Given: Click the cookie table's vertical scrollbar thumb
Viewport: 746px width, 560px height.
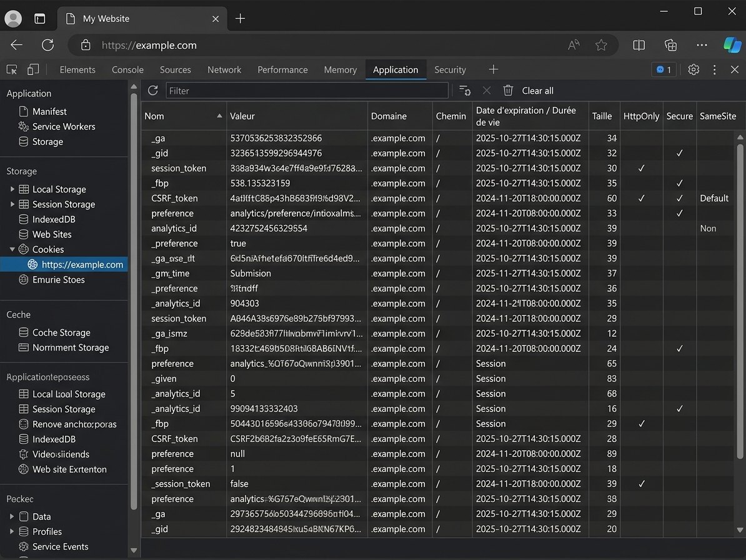Looking at the screenshot, I should click(740, 301).
